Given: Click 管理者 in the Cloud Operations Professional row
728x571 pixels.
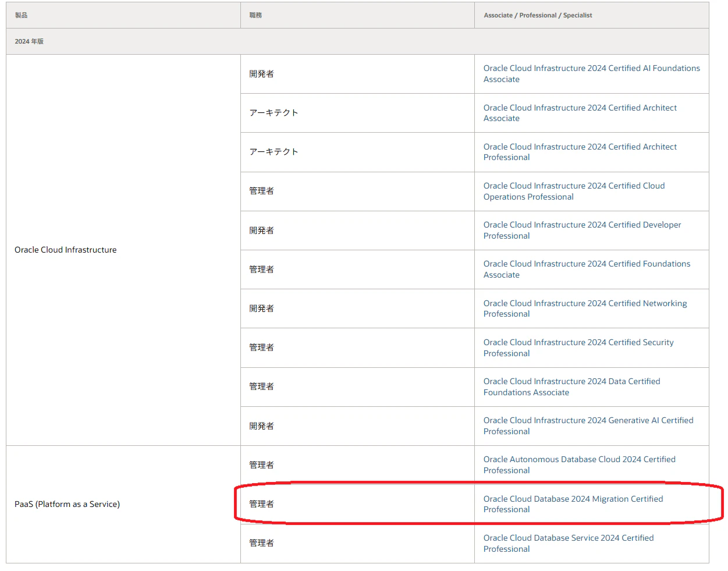Looking at the screenshot, I should [261, 191].
